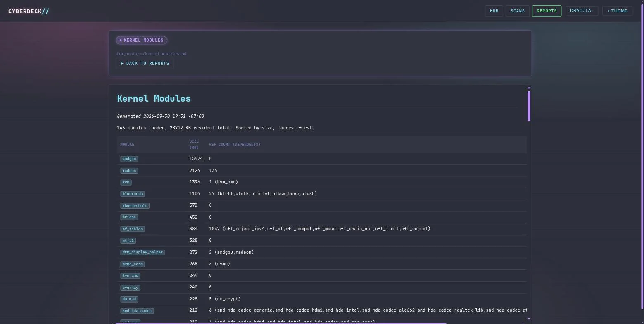Select the amdgpu module tag
The height and width of the screenshot is (324, 644).
pos(129,159)
